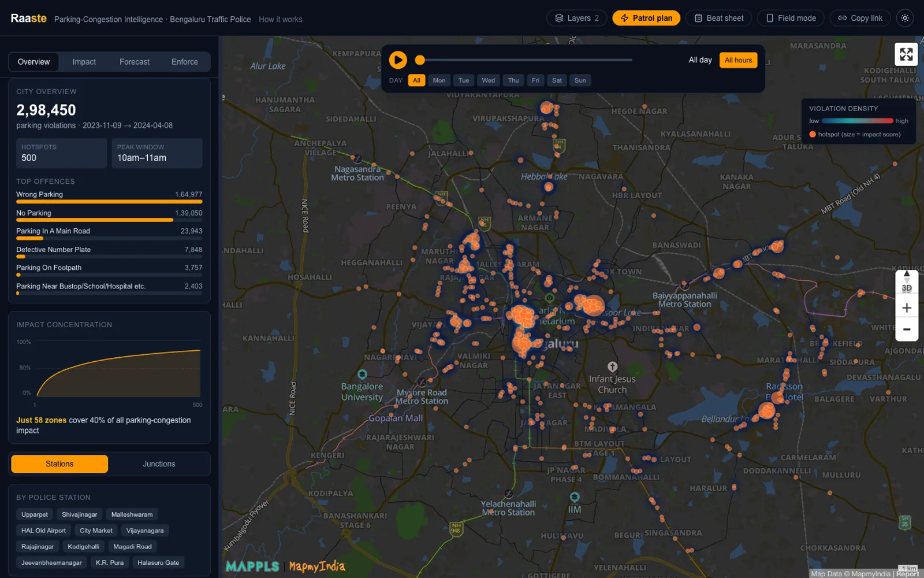Click Parking In A Main Road row

click(x=109, y=234)
